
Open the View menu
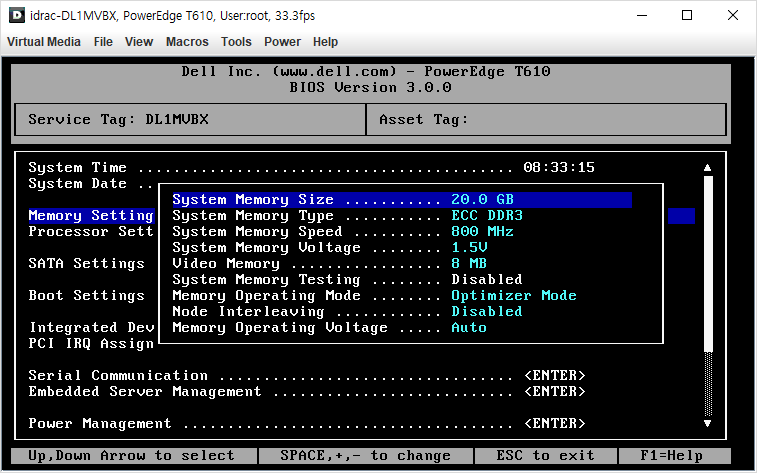coord(139,42)
